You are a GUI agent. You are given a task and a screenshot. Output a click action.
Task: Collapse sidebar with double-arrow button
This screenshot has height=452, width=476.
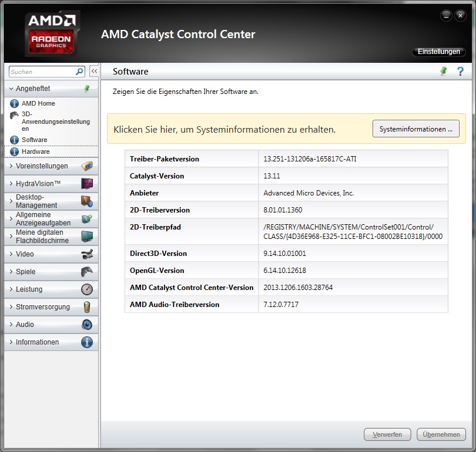(94, 71)
